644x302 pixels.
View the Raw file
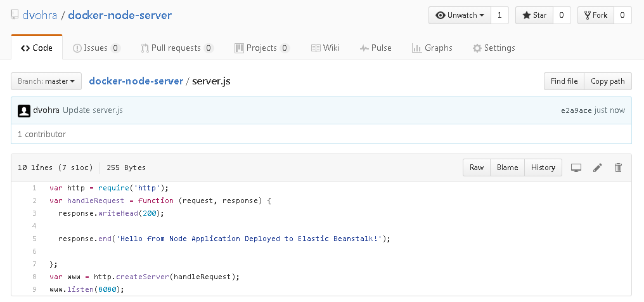pyautogui.click(x=477, y=167)
